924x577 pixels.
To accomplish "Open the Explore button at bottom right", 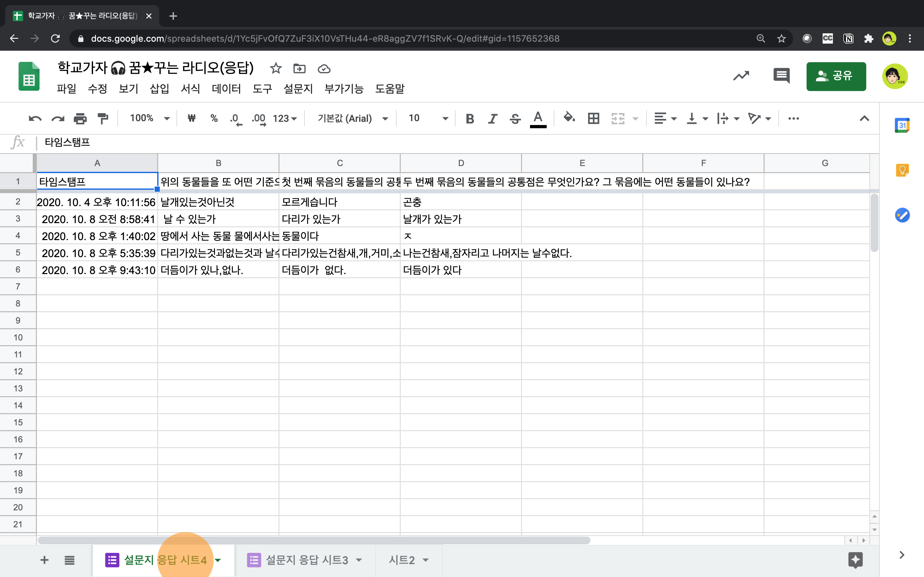I will coord(855,560).
